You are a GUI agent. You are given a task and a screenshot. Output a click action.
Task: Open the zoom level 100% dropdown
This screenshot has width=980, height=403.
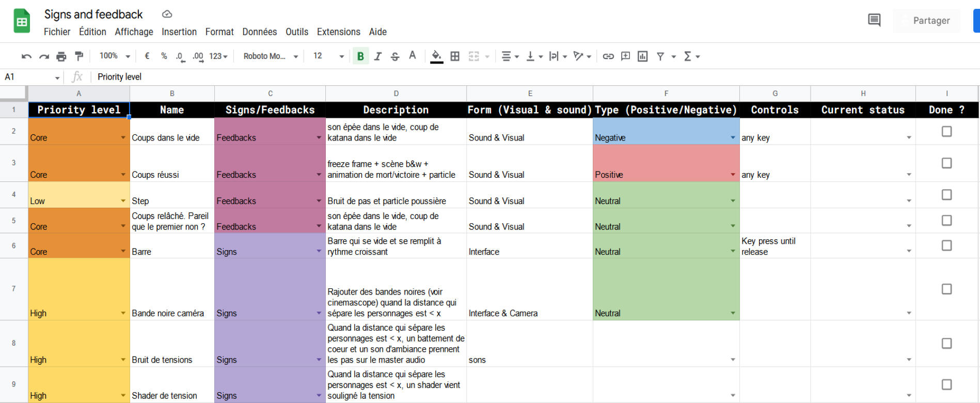click(x=115, y=56)
